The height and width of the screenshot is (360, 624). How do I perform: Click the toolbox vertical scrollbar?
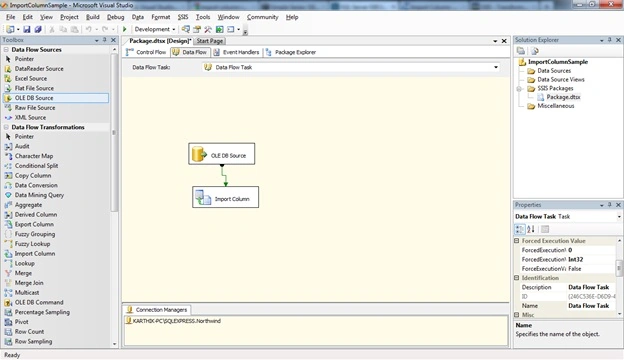114,132
